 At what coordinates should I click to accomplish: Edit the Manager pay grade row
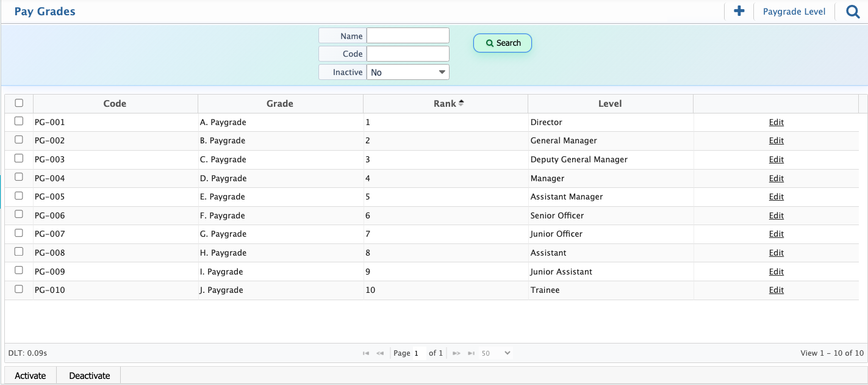(x=776, y=178)
